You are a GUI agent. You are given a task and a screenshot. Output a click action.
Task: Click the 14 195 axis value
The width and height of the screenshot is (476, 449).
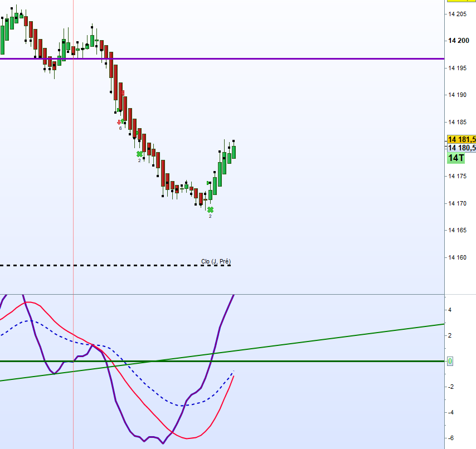point(457,68)
